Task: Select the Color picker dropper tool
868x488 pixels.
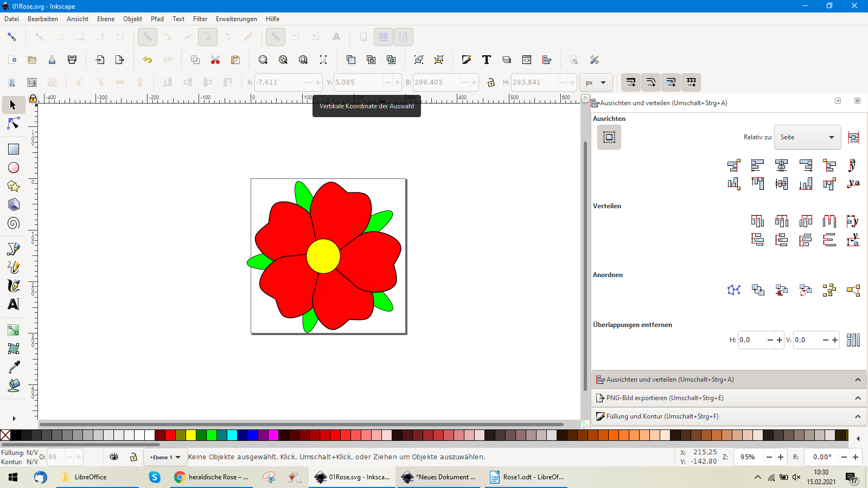Action: [x=14, y=367]
